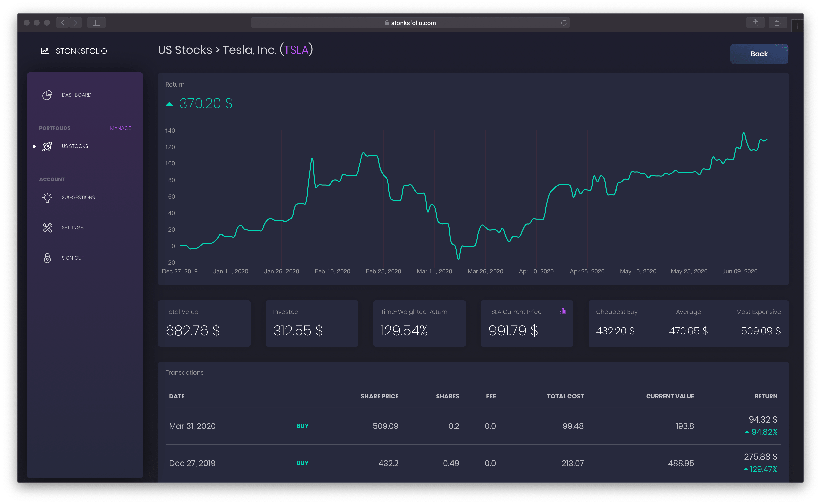Click the 94.82% return percentage

click(x=764, y=432)
